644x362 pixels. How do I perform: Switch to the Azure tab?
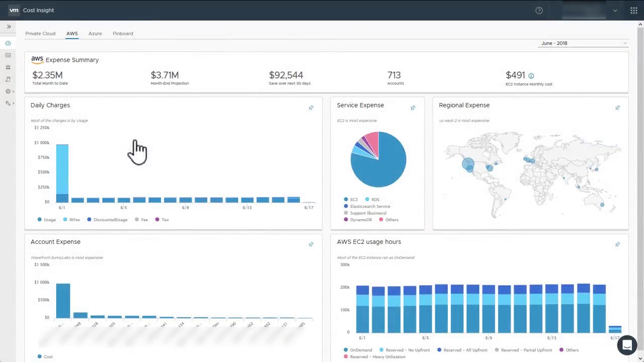point(95,34)
